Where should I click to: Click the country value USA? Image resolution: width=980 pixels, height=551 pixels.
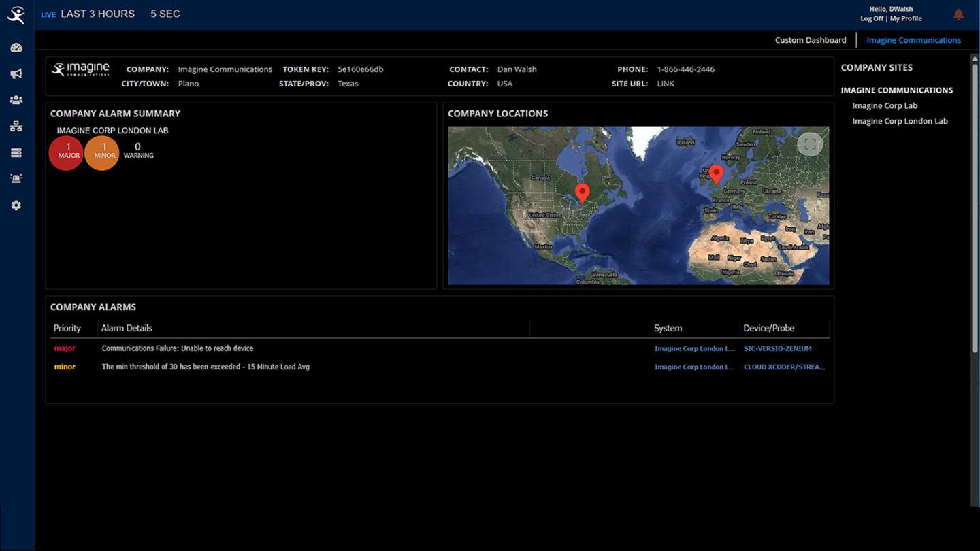504,84
